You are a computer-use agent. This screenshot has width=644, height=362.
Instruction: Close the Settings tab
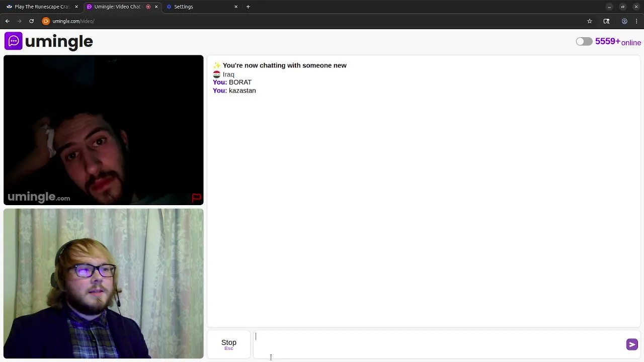[236, 7]
